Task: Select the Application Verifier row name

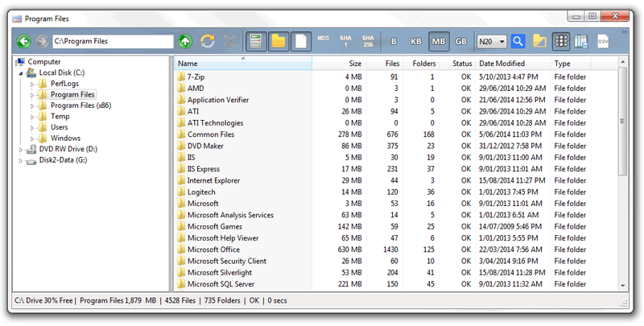Action: tap(218, 100)
